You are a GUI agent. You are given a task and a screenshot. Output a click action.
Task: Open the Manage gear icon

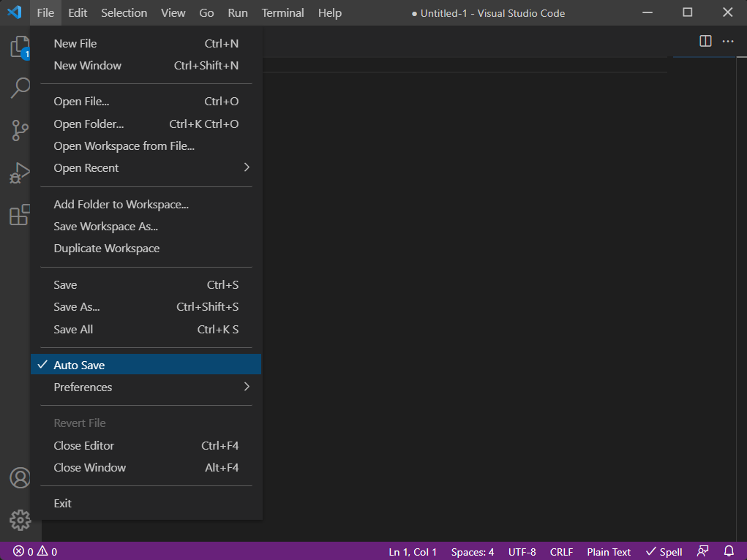[20, 520]
